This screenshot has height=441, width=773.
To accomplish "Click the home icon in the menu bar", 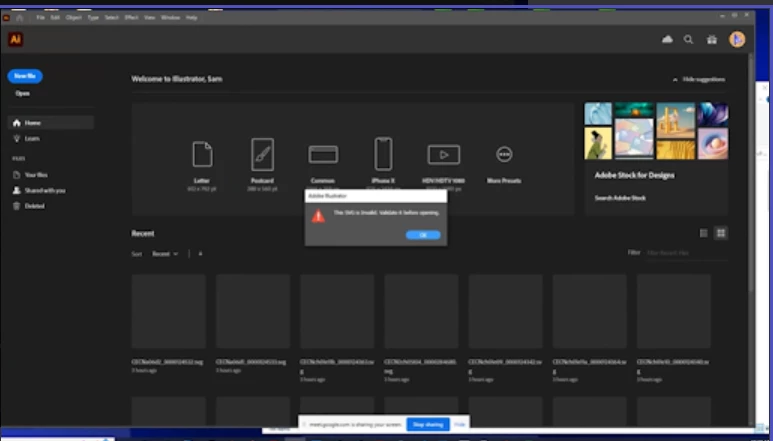I will pyautogui.click(x=19, y=18).
